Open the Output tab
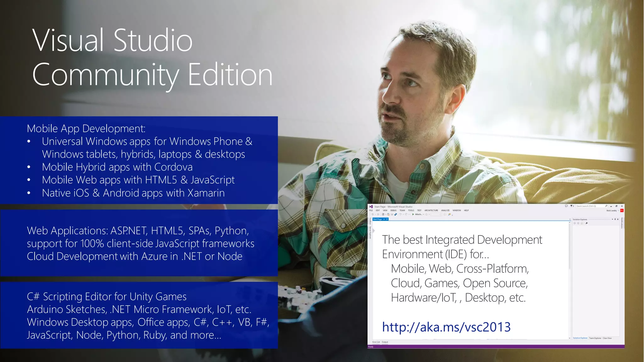This screenshot has height=362, width=644. point(385,342)
